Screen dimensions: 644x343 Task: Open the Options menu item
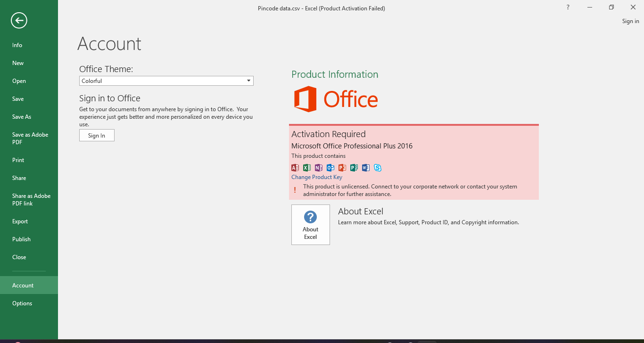coord(22,303)
